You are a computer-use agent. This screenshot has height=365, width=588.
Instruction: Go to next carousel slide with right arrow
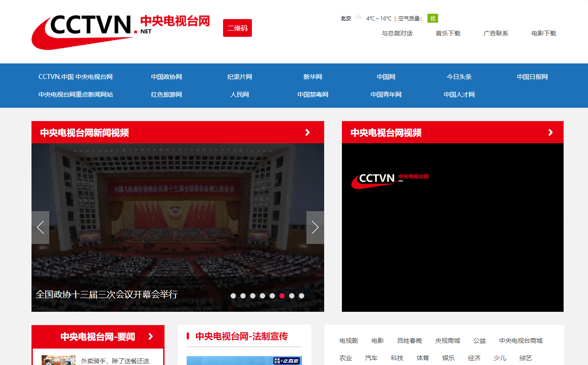(315, 228)
